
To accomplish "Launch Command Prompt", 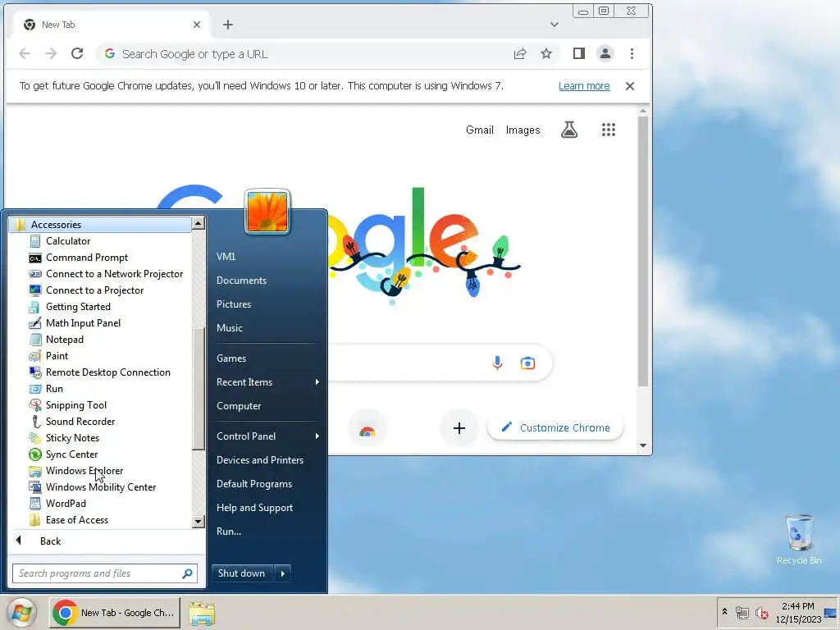I will click(87, 258).
